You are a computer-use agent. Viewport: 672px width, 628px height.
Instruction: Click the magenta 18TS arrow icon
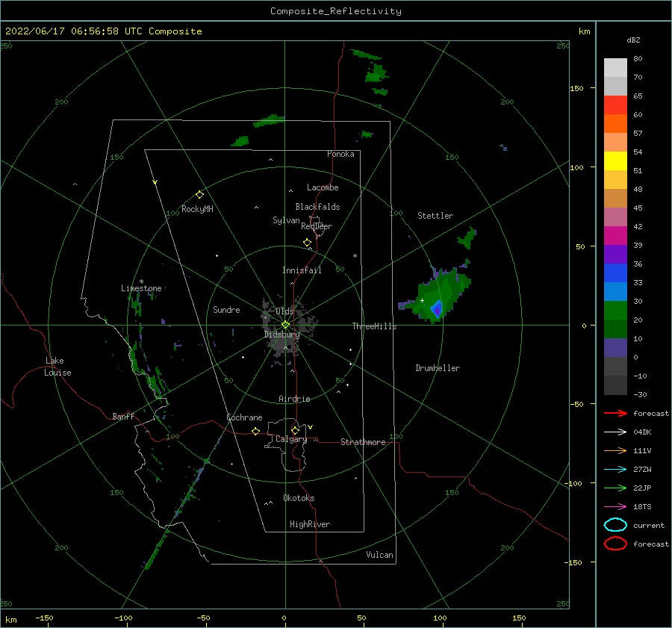click(615, 507)
